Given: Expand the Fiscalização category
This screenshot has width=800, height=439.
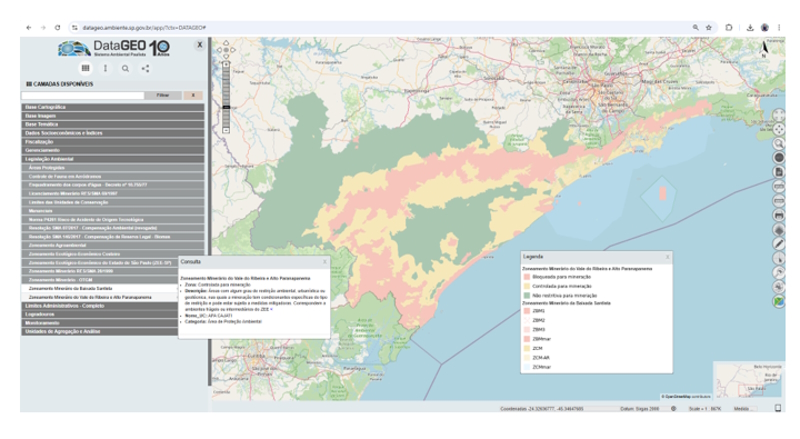Looking at the screenshot, I should coord(43,141).
